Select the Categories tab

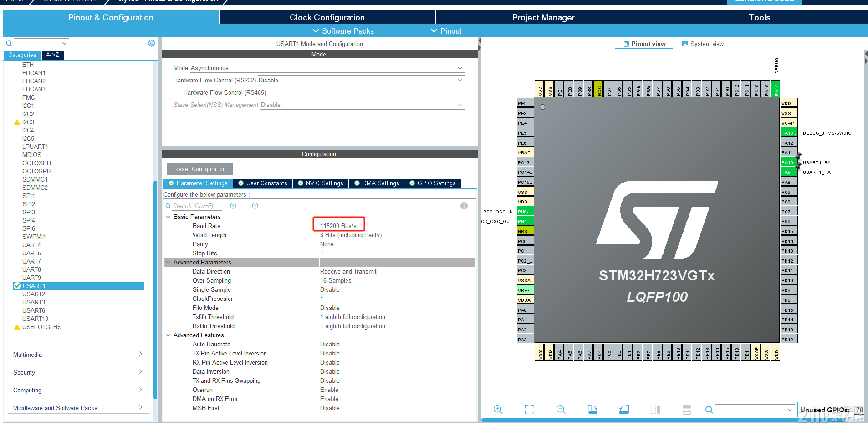pos(22,55)
